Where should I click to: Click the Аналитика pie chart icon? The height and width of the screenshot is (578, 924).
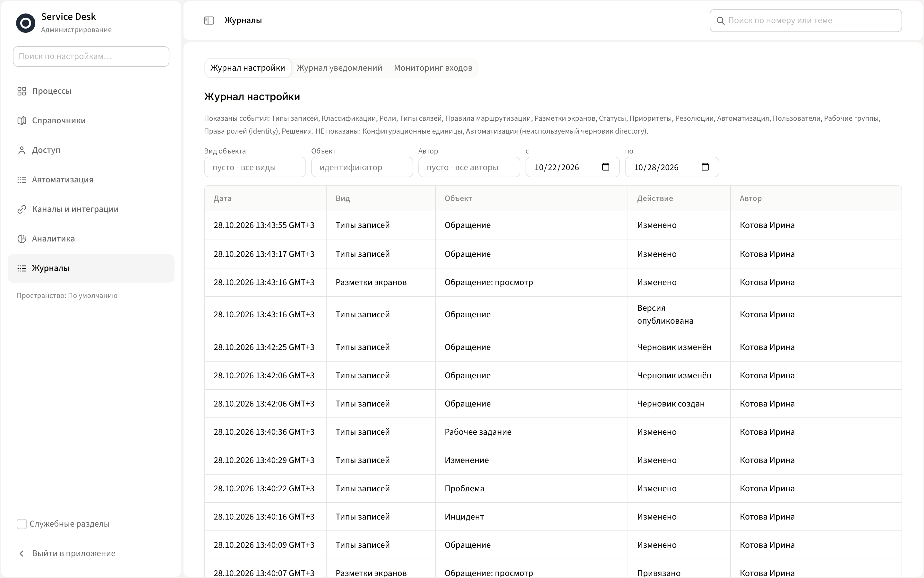[22, 239]
